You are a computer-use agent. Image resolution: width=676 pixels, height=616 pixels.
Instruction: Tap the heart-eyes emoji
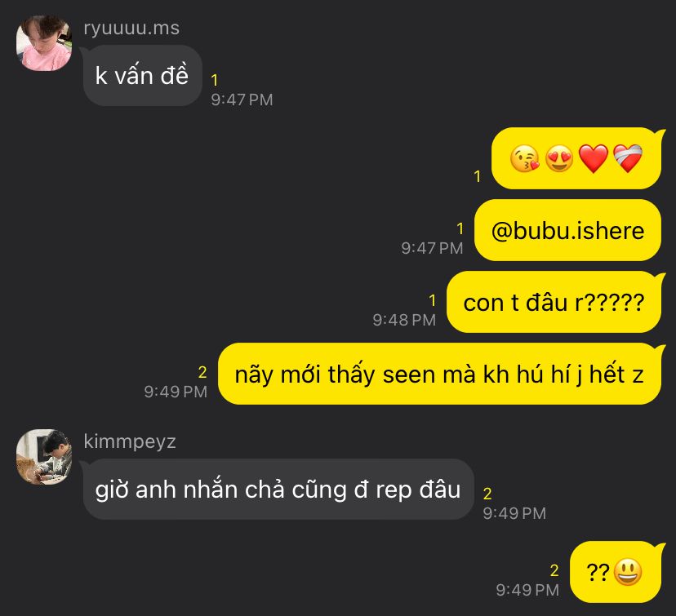(559, 158)
